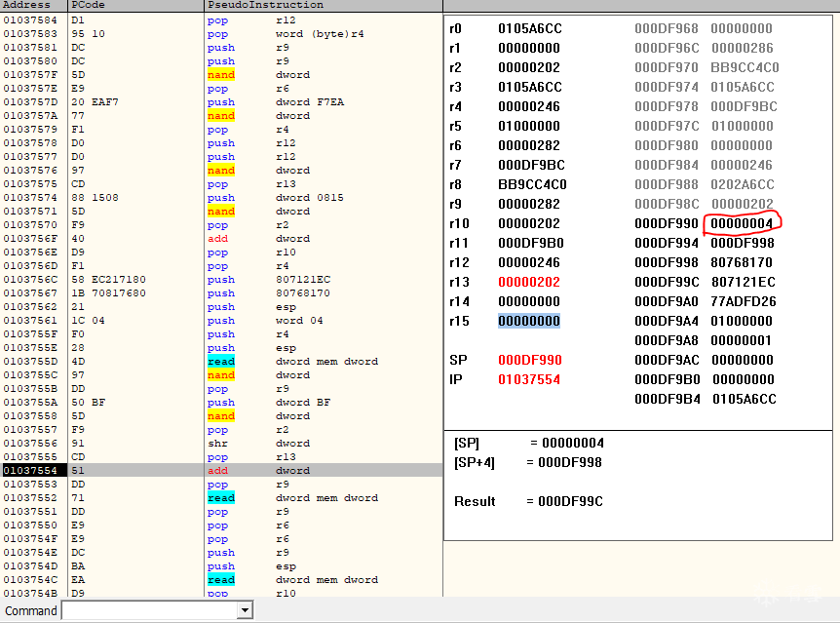Click stack address 000DF968
This screenshot has width=840, height=623.
666,28
